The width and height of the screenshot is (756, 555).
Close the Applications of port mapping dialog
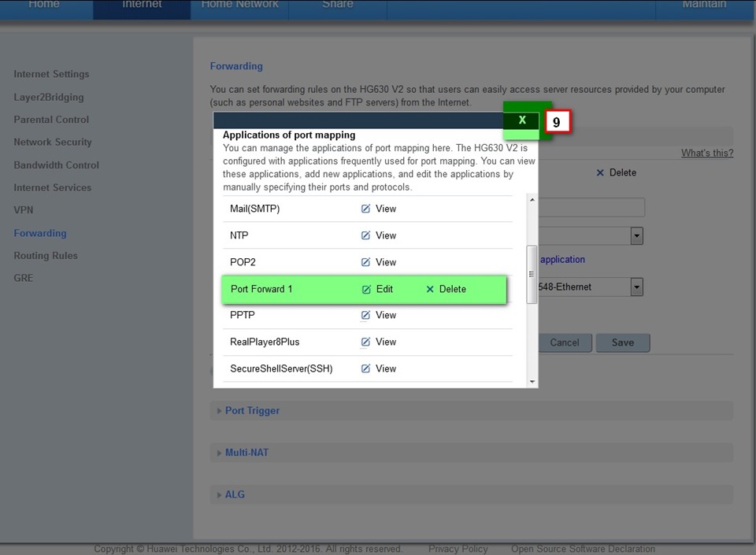521,120
